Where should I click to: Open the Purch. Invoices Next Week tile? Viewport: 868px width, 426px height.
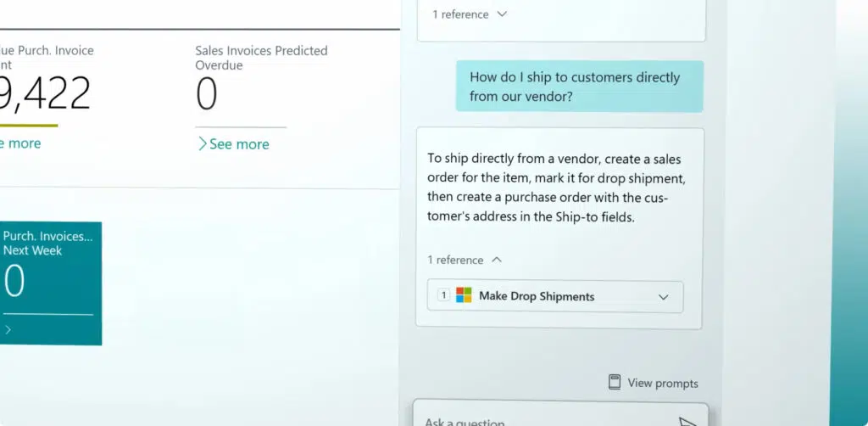50,283
